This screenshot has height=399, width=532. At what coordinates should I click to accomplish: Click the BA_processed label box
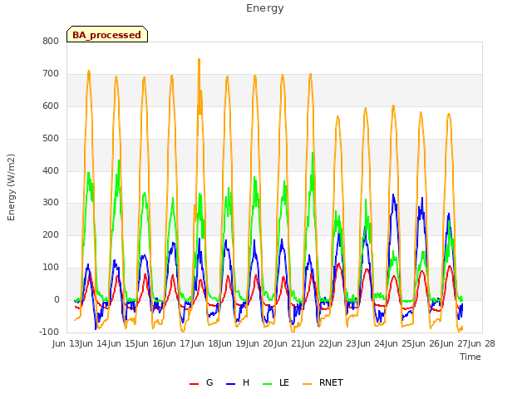(x=107, y=34)
